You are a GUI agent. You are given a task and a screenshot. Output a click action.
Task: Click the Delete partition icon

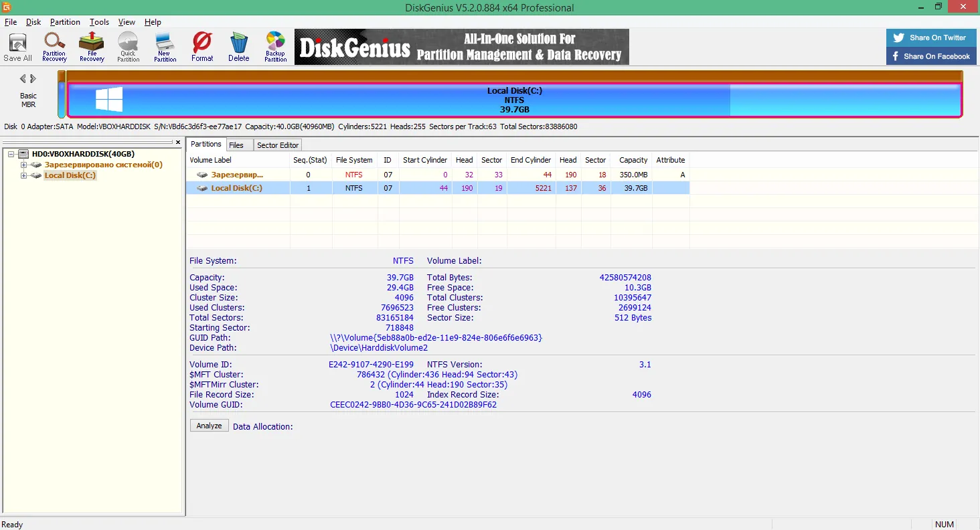[x=238, y=47]
